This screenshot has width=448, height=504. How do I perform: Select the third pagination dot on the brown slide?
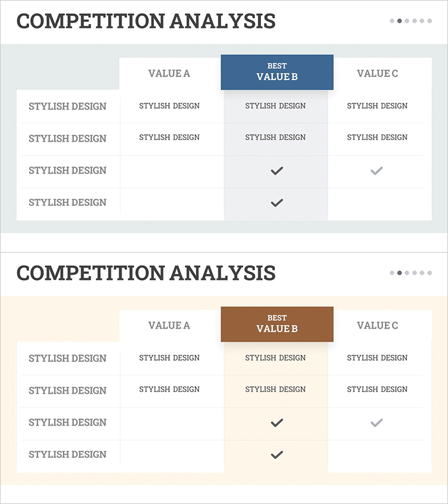pyautogui.click(x=407, y=273)
